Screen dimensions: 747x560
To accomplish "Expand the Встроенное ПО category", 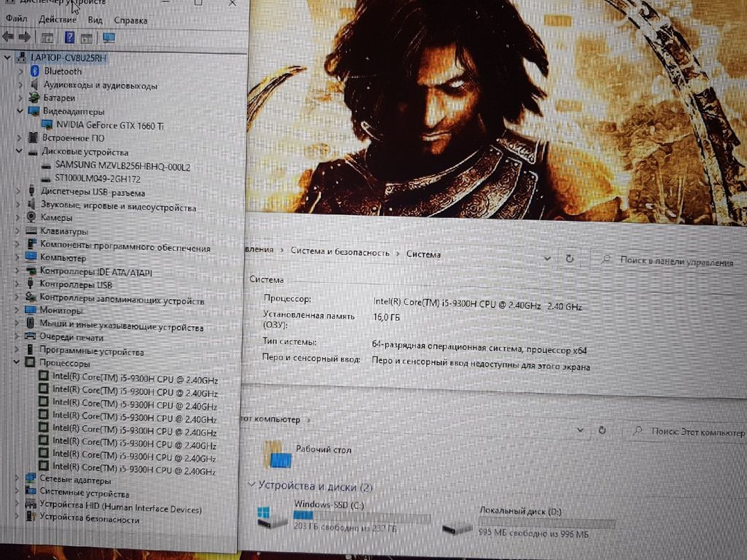I will coord(20,138).
